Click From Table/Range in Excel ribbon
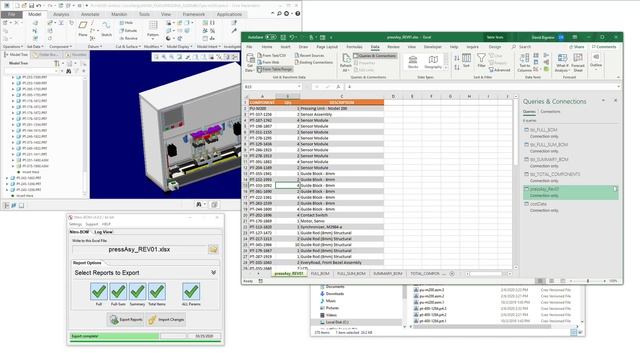640x360 pixels. [x=275, y=69]
